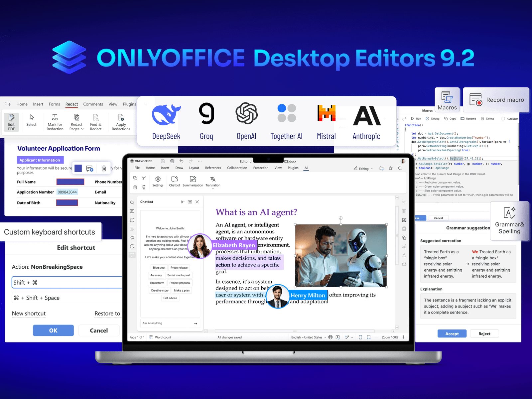The image size is (532, 399).
Task: Open the English – United States language dropdown
Action: coord(309,337)
